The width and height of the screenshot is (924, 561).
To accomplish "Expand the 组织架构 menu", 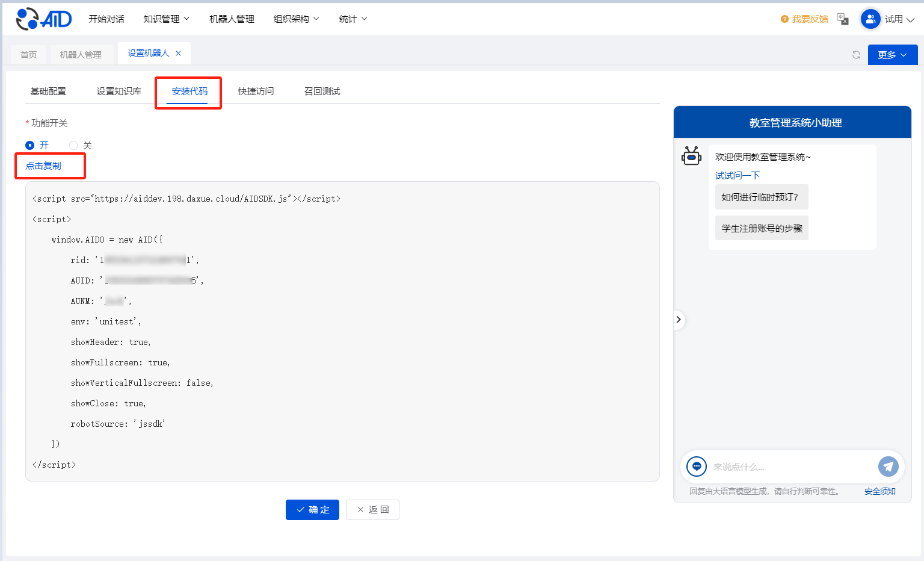I will (x=297, y=19).
